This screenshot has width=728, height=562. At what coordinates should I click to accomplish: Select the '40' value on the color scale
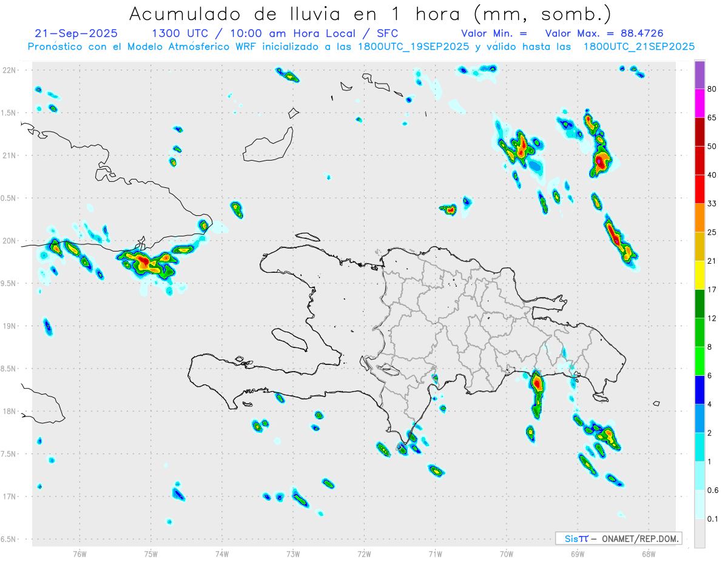click(713, 175)
